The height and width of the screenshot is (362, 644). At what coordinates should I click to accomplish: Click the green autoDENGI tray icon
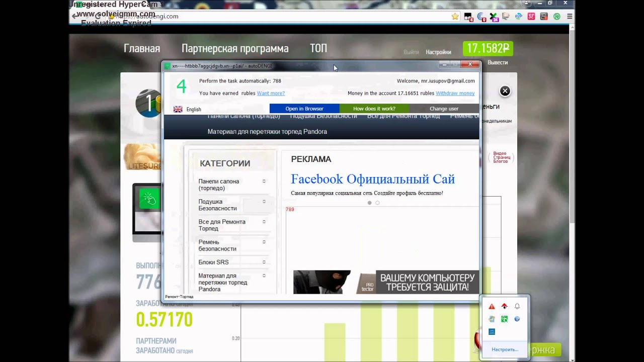[504, 319]
